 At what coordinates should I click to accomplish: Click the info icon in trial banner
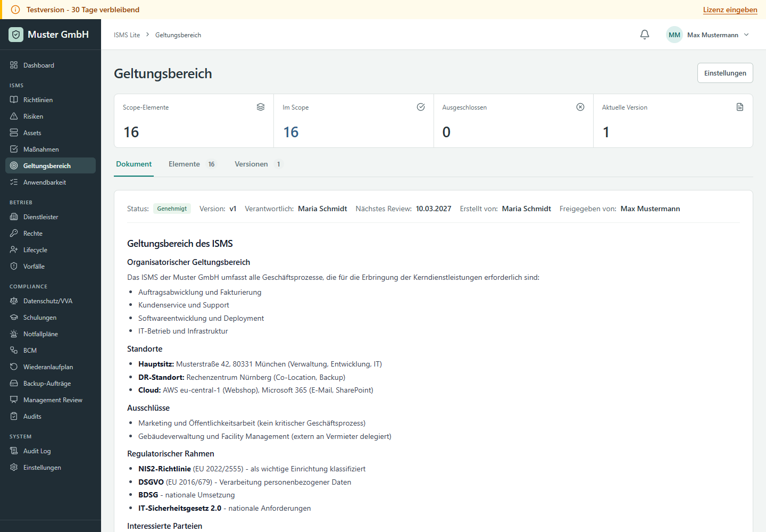pos(15,10)
